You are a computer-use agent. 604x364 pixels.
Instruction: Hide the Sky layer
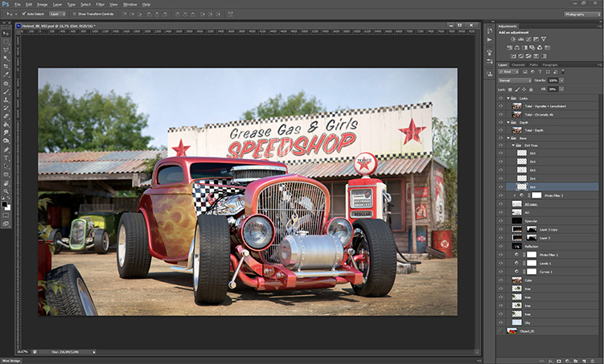click(x=501, y=322)
